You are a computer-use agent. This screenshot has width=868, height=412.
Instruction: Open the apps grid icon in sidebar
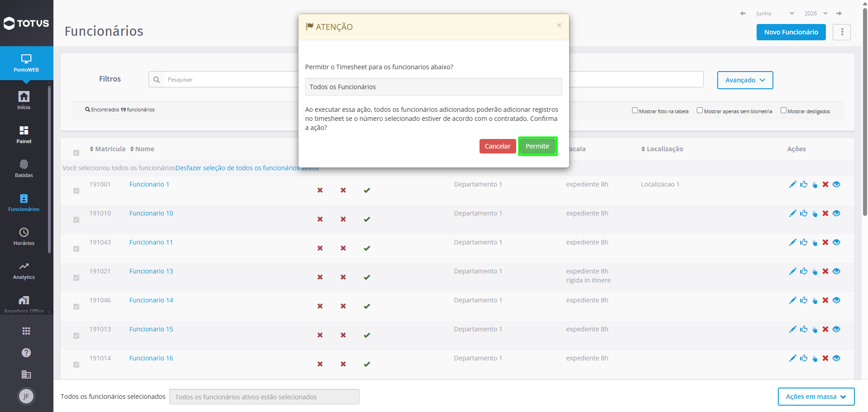(x=26, y=331)
